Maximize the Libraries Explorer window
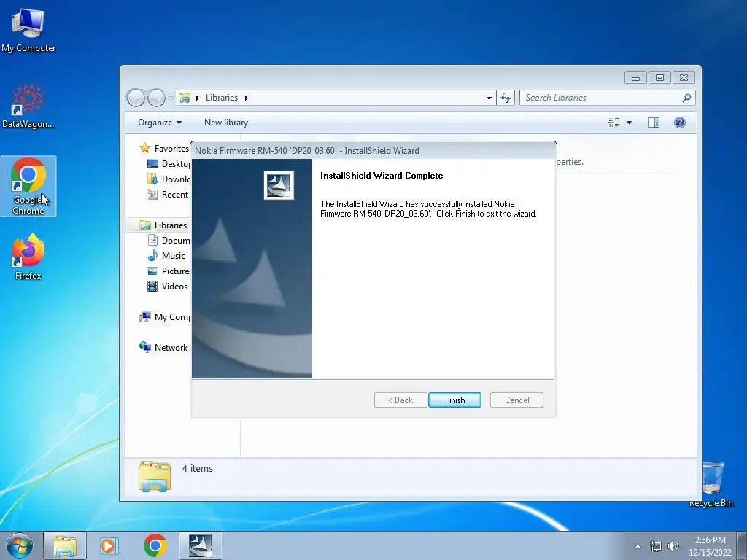This screenshot has height=560, width=747. [659, 77]
